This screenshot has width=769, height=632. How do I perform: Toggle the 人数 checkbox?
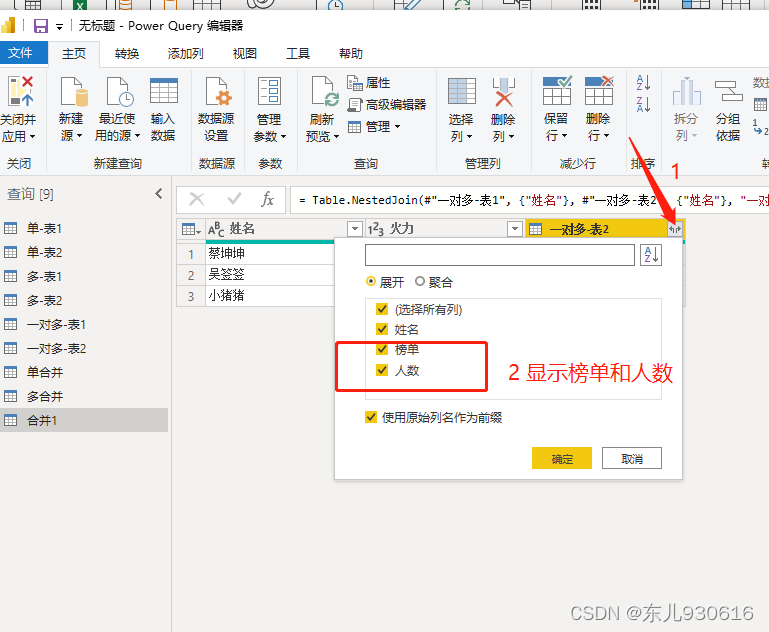tap(382, 370)
